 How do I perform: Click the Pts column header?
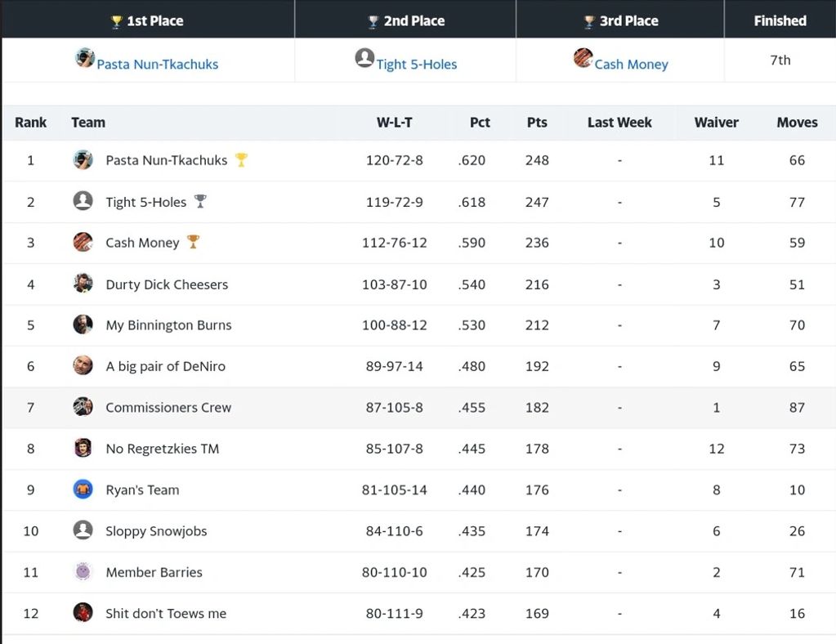[x=537, y=123]
